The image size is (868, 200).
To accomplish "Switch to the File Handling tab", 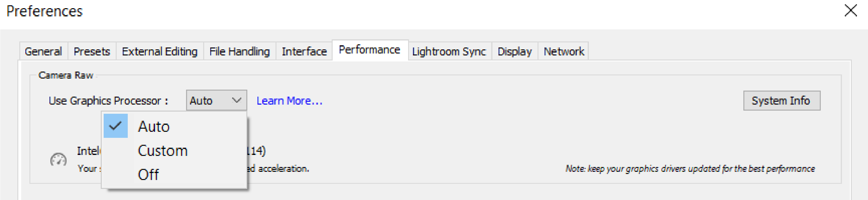I will 239,52.
